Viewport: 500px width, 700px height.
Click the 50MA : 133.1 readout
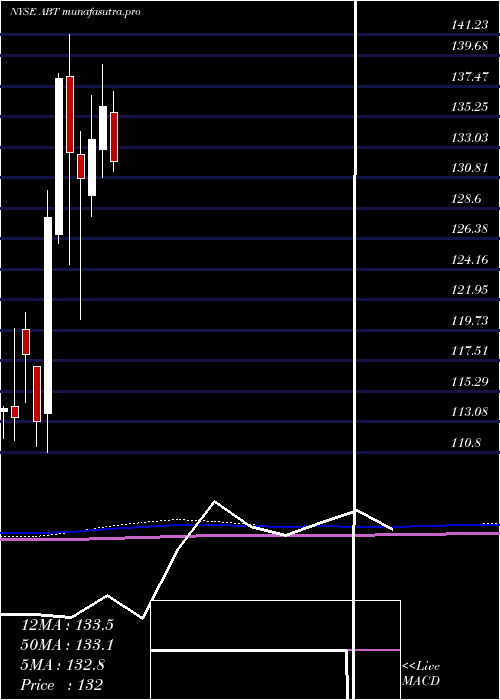67,645
